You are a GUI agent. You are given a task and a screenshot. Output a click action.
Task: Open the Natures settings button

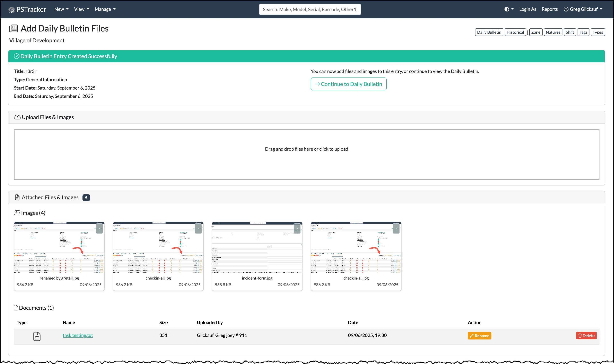point(553,32)
